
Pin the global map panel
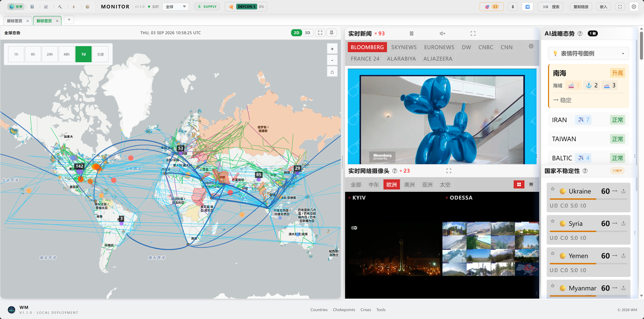click(x=331, y=33)
